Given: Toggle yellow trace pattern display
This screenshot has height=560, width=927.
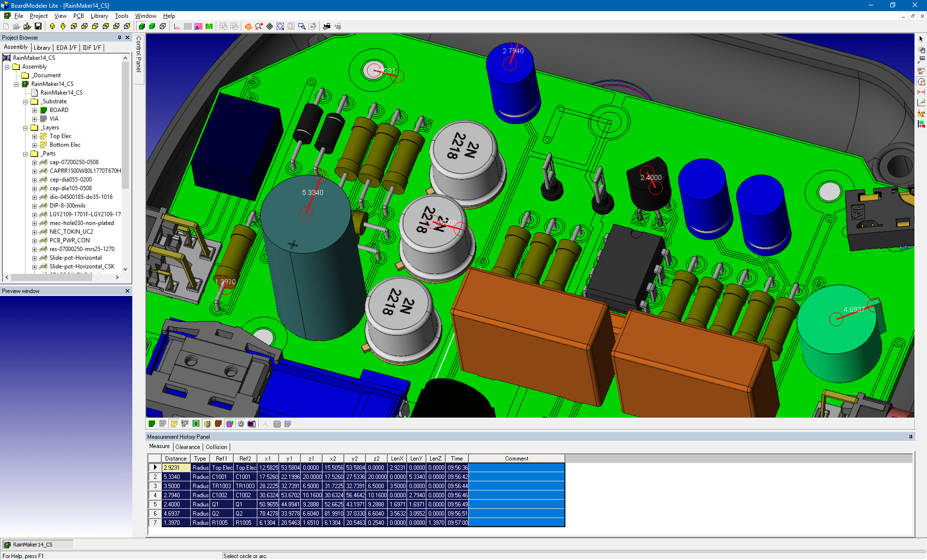Looking at the screenshot, I should 174,423.
